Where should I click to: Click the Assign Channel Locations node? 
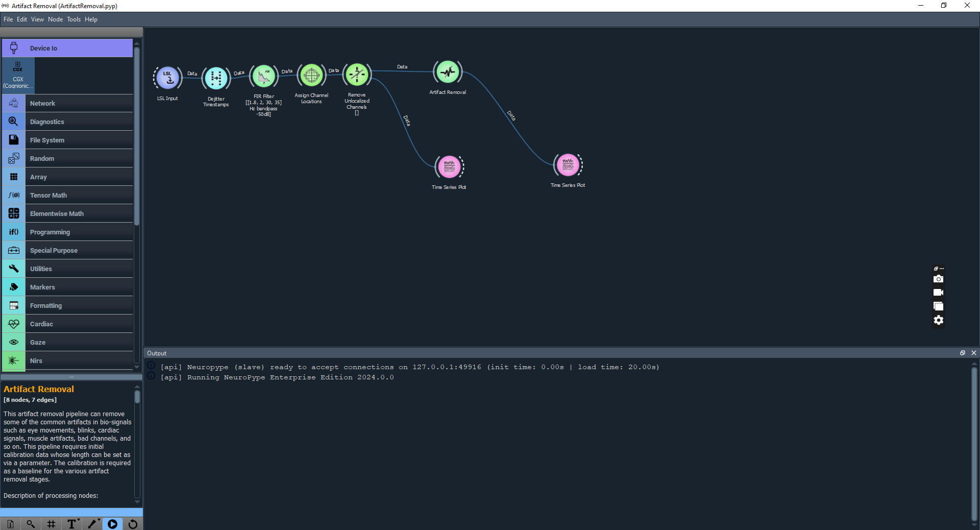pos(311,76)
